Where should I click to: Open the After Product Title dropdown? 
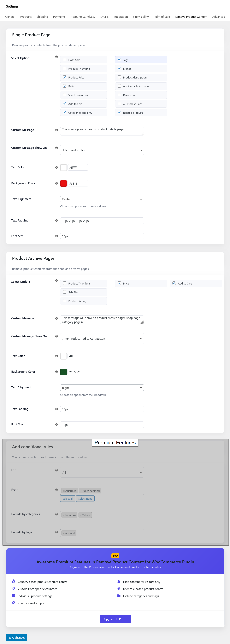tap(102, 150)
